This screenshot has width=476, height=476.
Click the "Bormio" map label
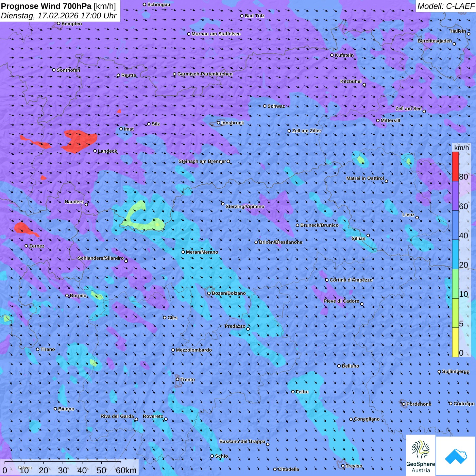pyautogui.click(x=78, y=295)
